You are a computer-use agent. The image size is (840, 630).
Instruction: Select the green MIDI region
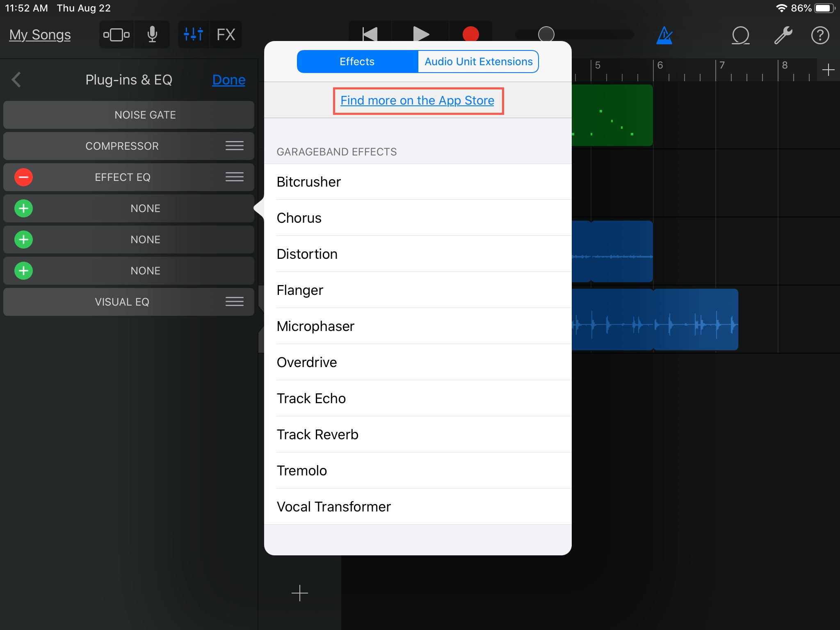tap(612, 115)
